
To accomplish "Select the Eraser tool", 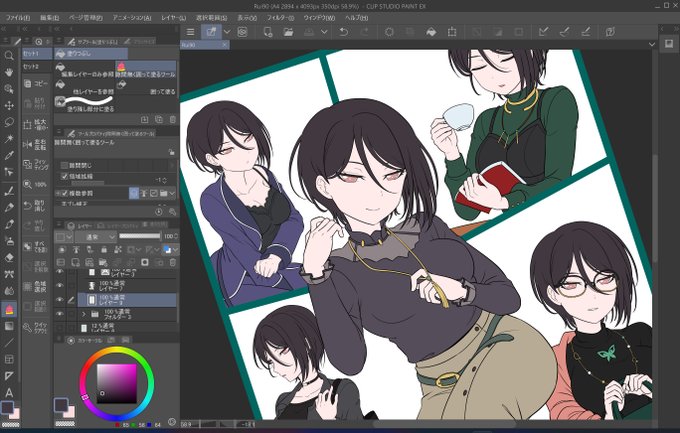I will [9, 257].
